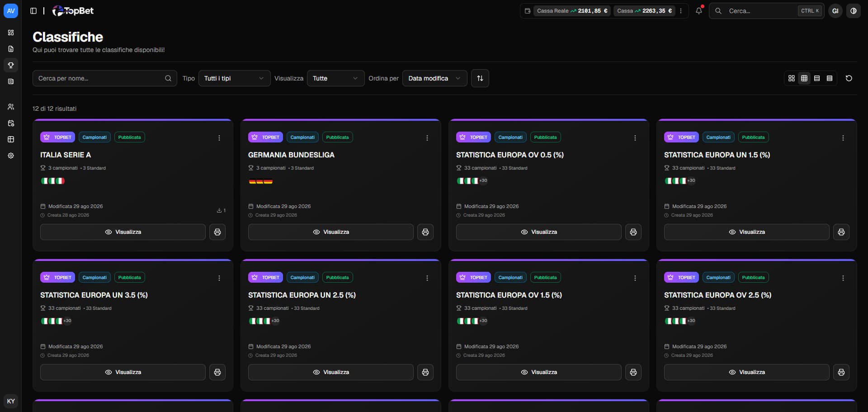Reload the list with the refresh icon
This screenshot has height=412, width=868.
[849, 78]
